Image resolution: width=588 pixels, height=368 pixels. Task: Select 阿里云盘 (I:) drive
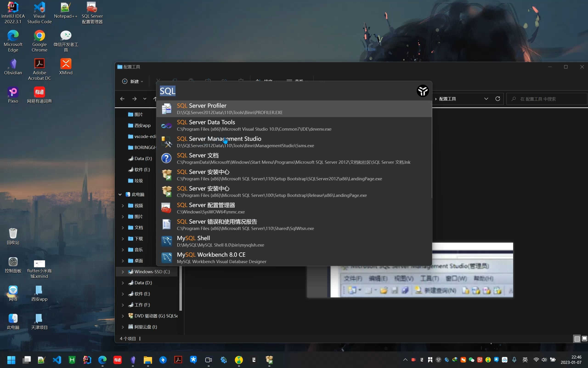143,327
